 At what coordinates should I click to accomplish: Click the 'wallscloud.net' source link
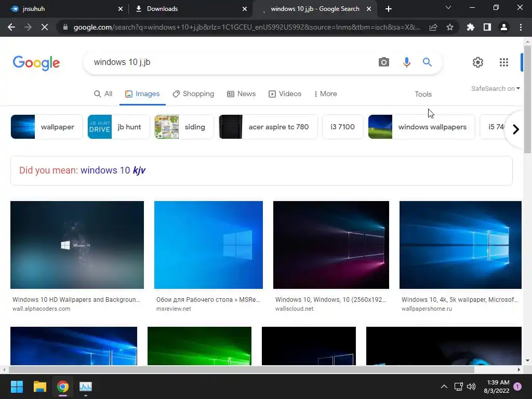[x=295, y=309]
